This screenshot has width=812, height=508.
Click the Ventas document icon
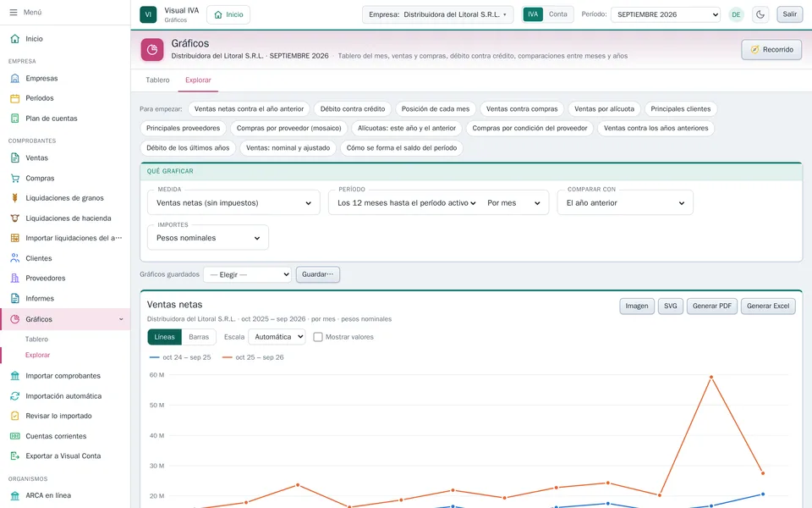pos(15,158)
